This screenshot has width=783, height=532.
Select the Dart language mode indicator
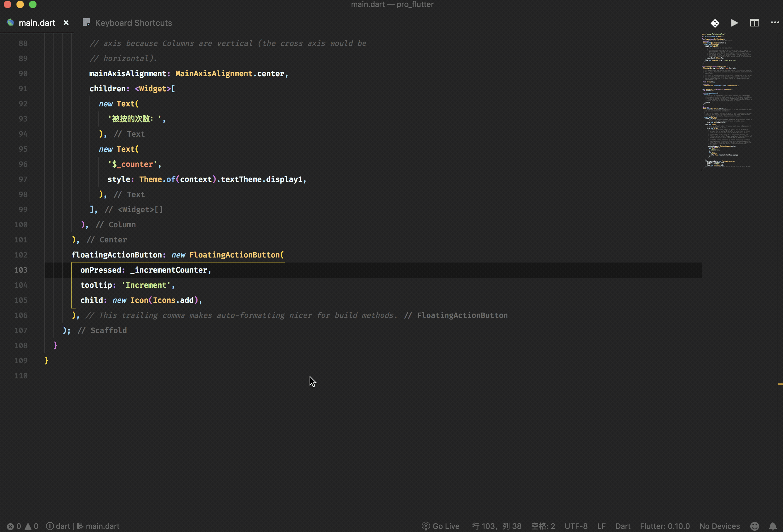tap(623, 526)
